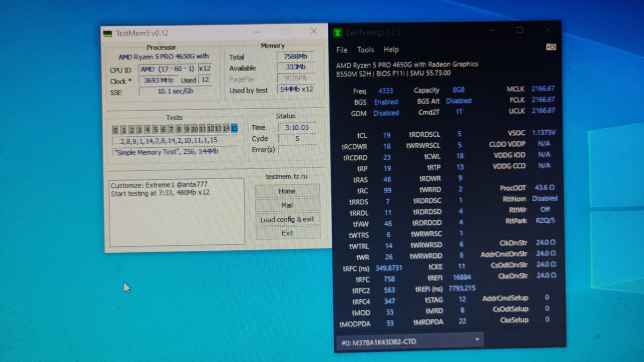The image size is (644, 362).
Task: Expand the memory module M378A1K43DB2-CTD dropdown
Action: pos(410,341)
